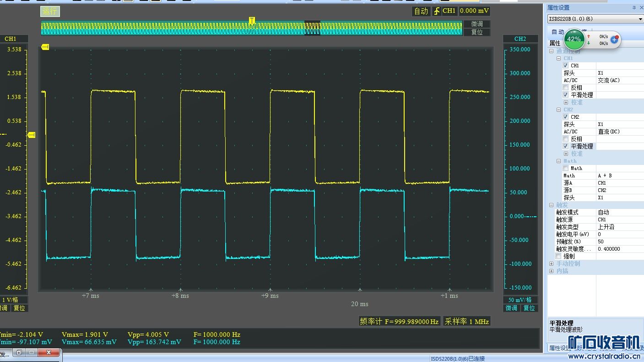This screenshot has width=644, height=362.
Task: Click the CH1 channel header label
Action: click(11, 39)
